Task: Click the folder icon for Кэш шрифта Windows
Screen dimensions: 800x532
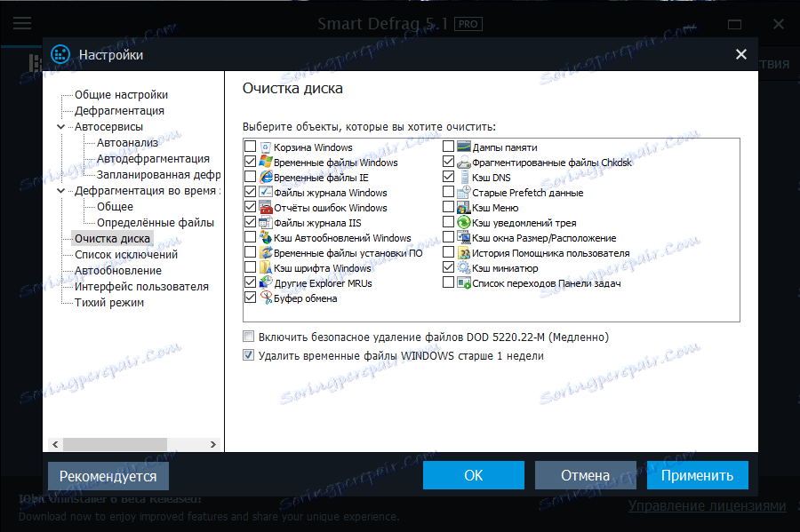Action: pos(263,267)
